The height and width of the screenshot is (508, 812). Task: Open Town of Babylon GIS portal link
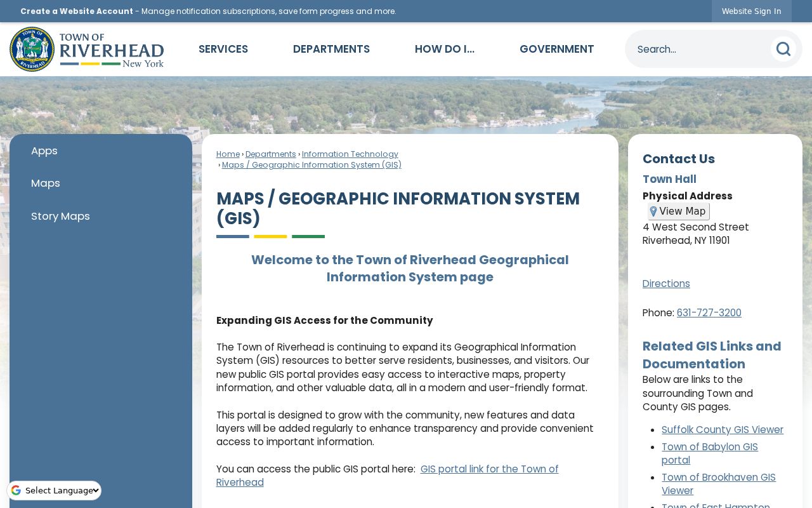coord(710,453)
